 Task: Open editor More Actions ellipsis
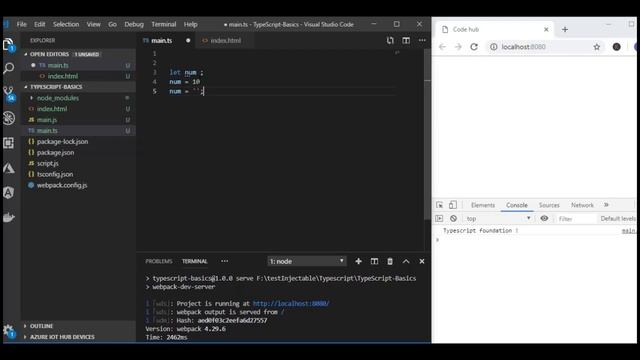[422, 40]
